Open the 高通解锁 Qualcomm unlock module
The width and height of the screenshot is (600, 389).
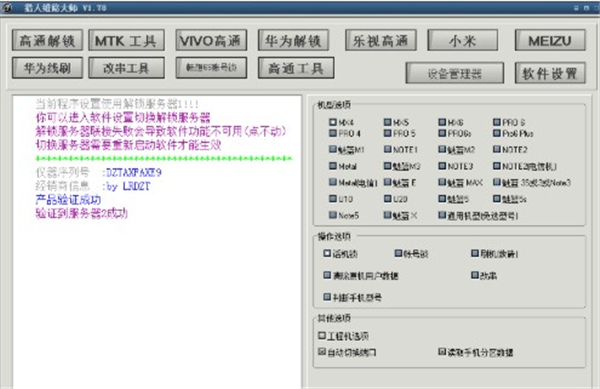(x=47, y=41)
